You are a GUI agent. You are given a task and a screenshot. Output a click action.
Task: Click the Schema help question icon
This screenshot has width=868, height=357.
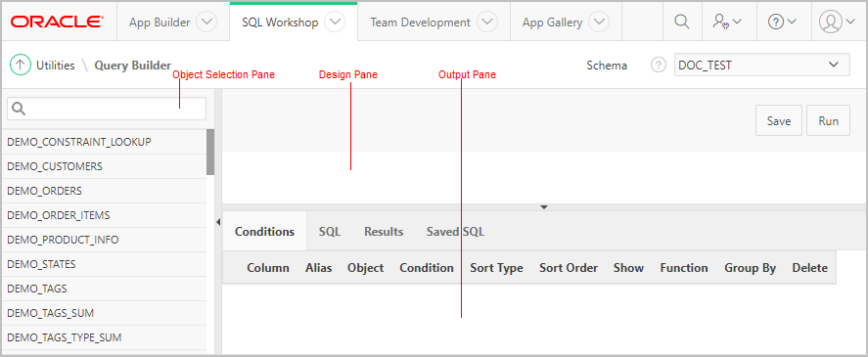(x=658, y=66)
